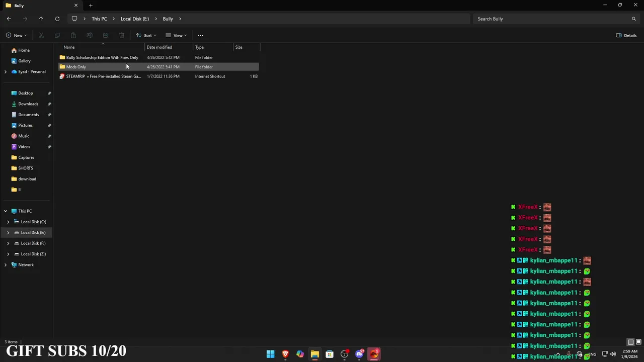Select the Mods Only folder
Screen dimensions: 644x362
158,67
